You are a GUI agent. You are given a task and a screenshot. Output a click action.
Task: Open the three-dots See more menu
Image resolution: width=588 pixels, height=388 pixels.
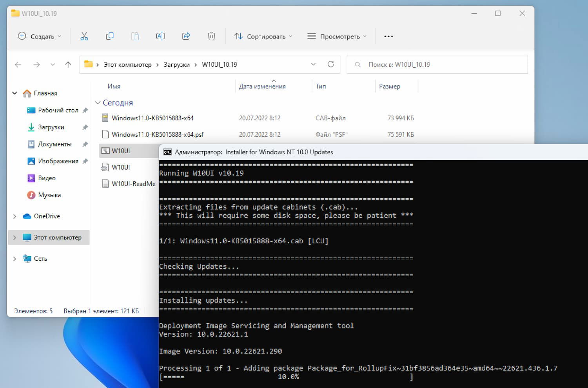tap(388, 36)
